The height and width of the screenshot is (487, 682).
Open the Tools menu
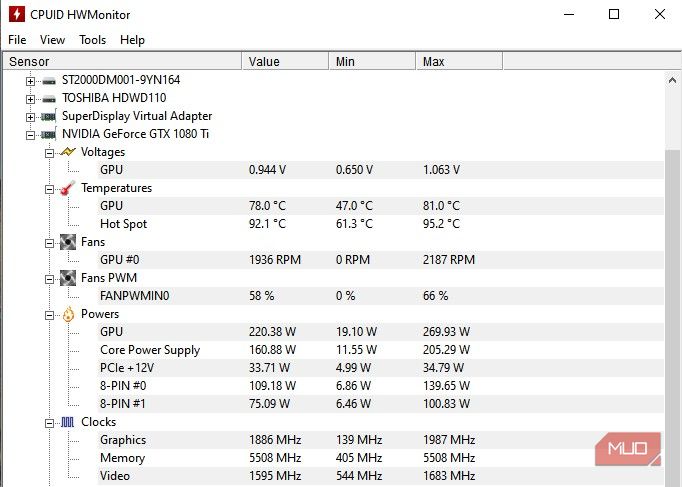pyautogui.click(x=92, y=40)
